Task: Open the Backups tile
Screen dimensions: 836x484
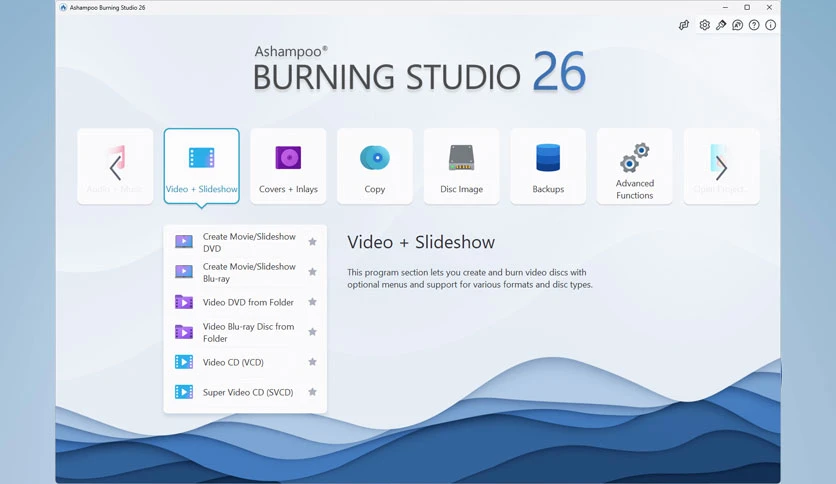Action: point(548,166)
